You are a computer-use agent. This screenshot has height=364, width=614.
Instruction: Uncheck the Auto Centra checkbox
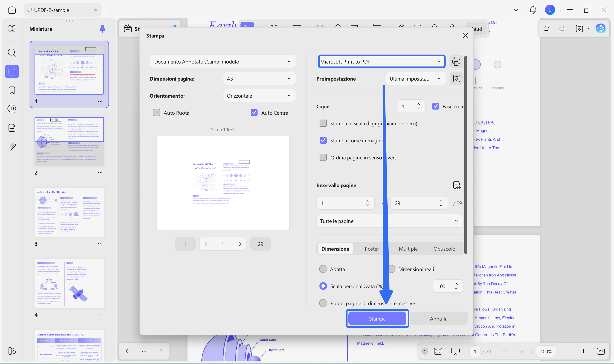254,113
